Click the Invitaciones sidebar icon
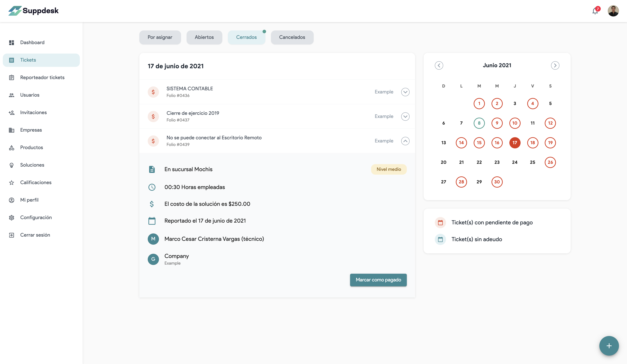The width and height of the screenshot is (627, 364). (12, 113)
